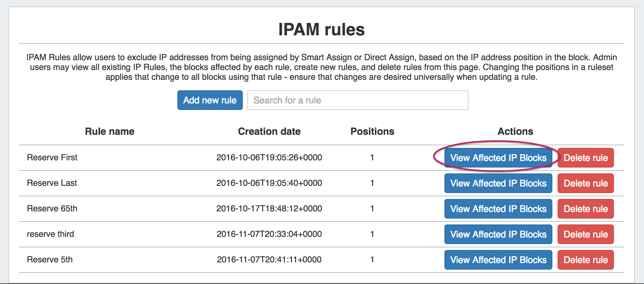644x284 pixels.
Task: View affected IP blocks for reserve third
Action: point(498,234)
